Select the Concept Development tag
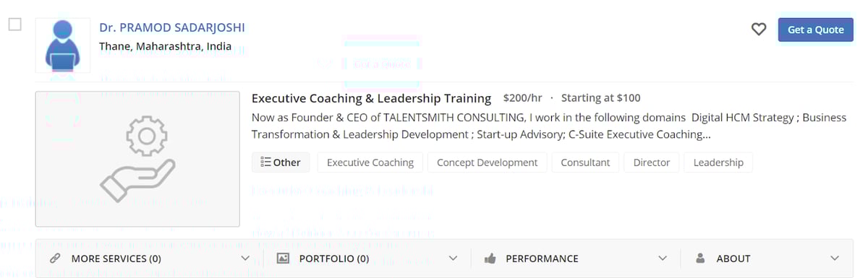This screenshot has width=868, height=278. [x=488, y=162]
